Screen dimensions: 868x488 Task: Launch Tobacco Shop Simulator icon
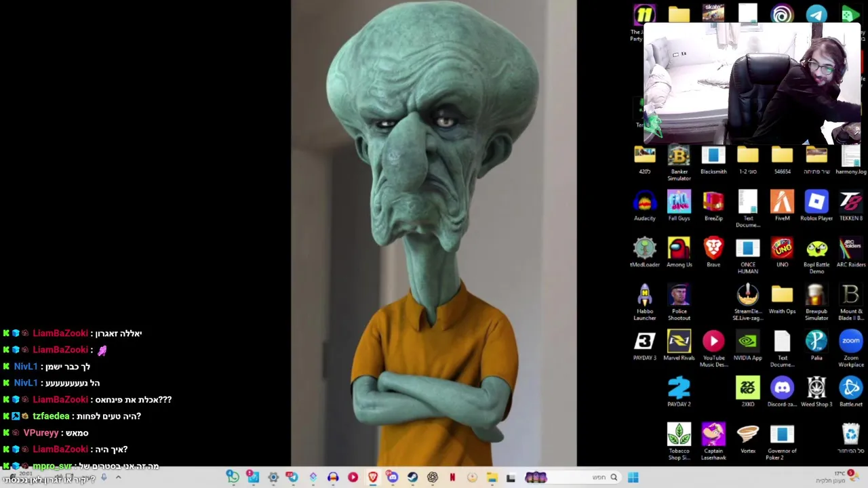679,441
